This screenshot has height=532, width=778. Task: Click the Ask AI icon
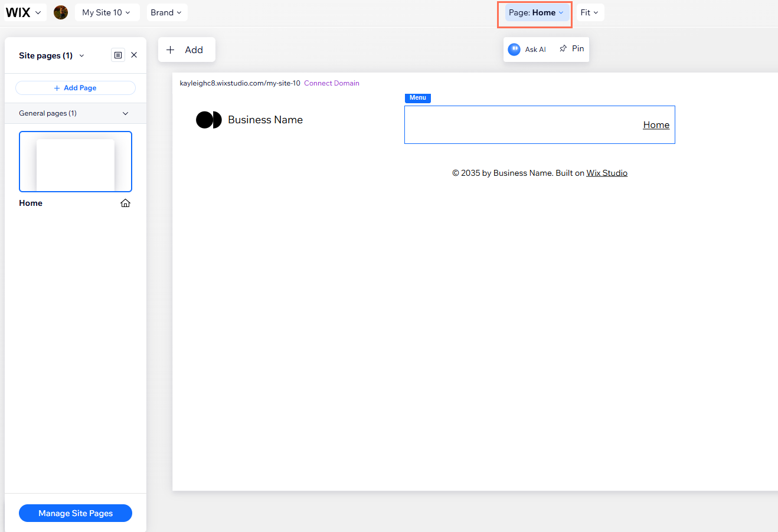pyautogui.click(x=514, y=50)
